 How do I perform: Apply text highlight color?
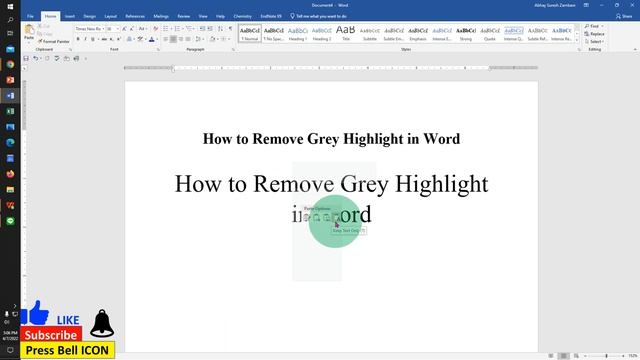coord(140,39)
